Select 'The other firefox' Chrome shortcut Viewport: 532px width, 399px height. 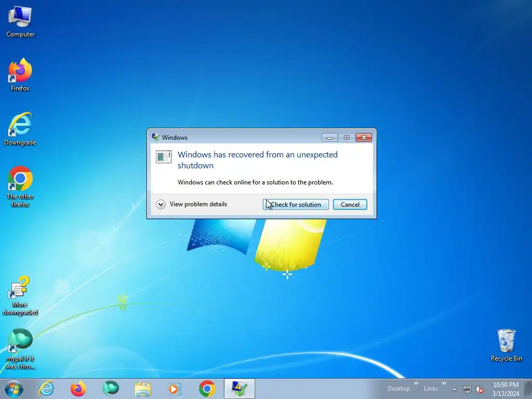point(20,187)
